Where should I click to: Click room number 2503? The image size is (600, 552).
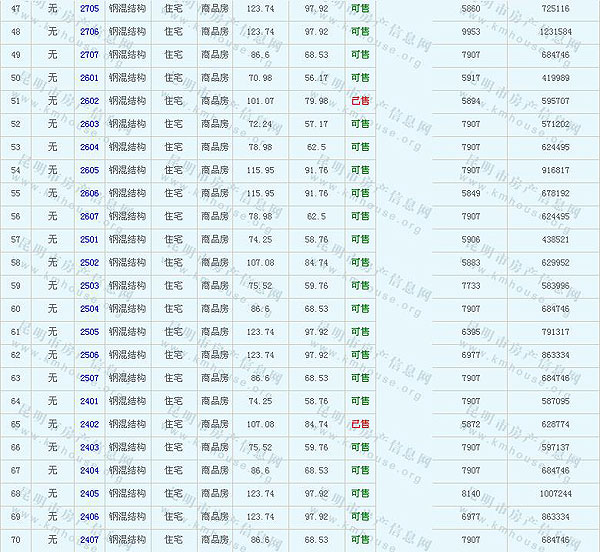[89, 285]
